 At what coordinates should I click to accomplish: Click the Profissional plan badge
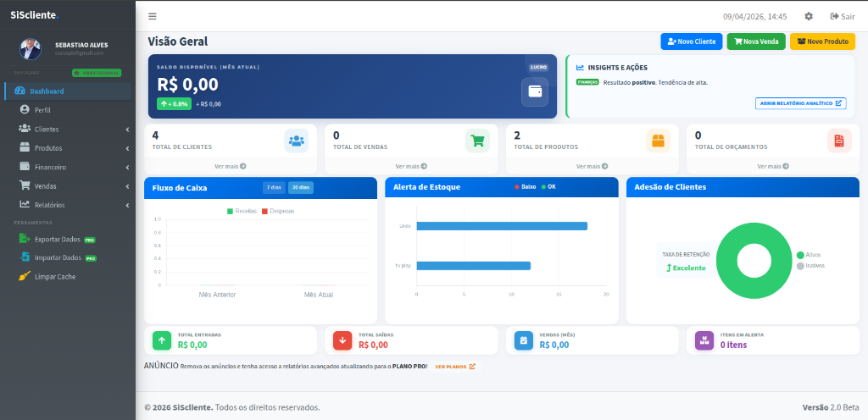point(97,73)
